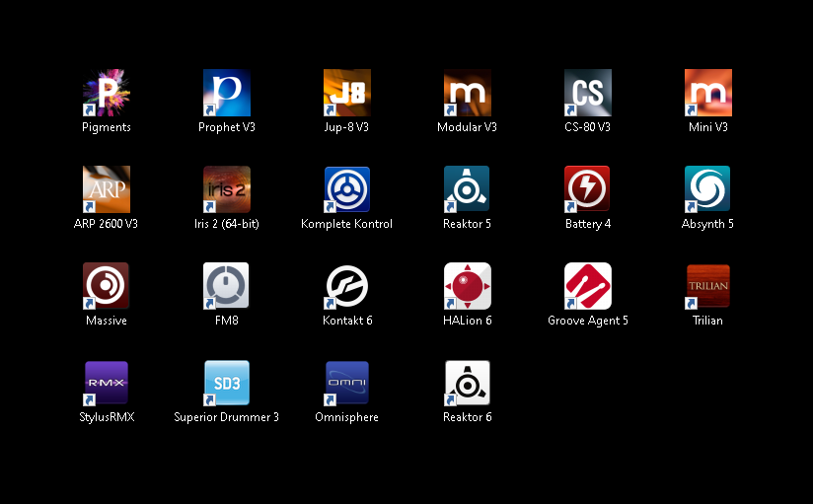Click the "Superior Drummer 3" label text
The width and height of the screenshot is (813, 504).
(x=227, y=417)
